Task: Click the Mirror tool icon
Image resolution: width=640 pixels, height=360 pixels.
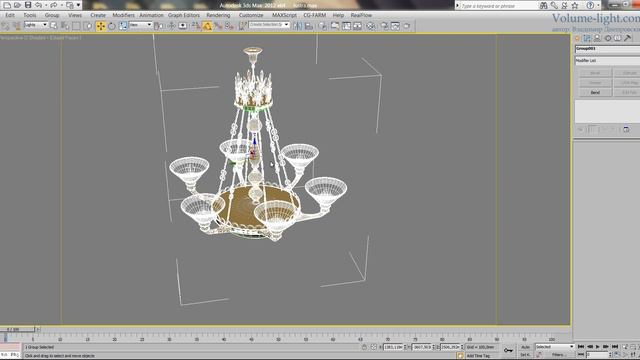Action: coord(298,26)
